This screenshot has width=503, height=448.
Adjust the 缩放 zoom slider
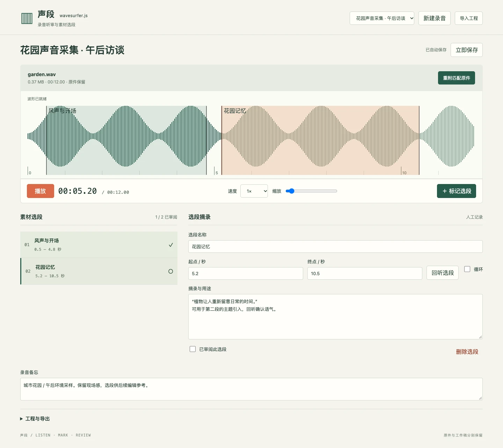point(311,191)
